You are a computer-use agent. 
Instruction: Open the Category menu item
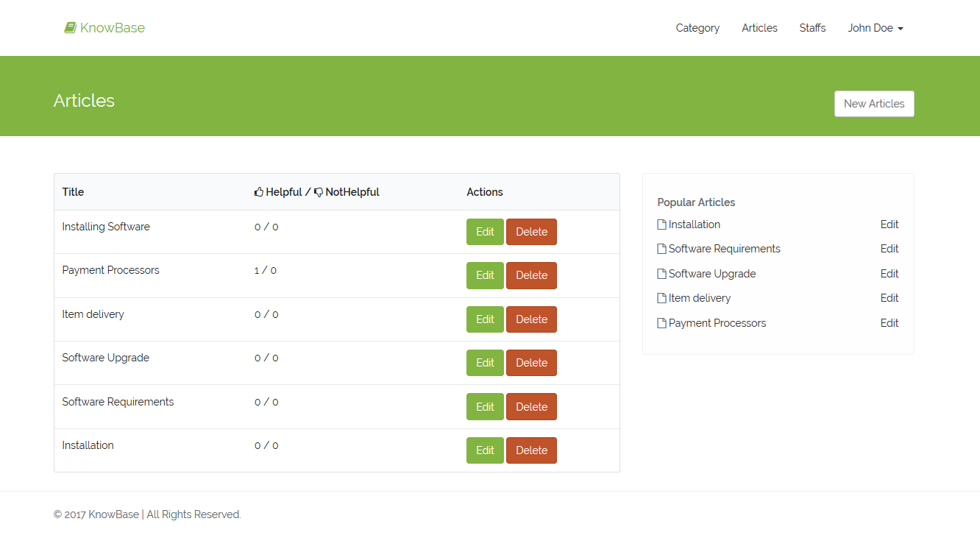697,28
